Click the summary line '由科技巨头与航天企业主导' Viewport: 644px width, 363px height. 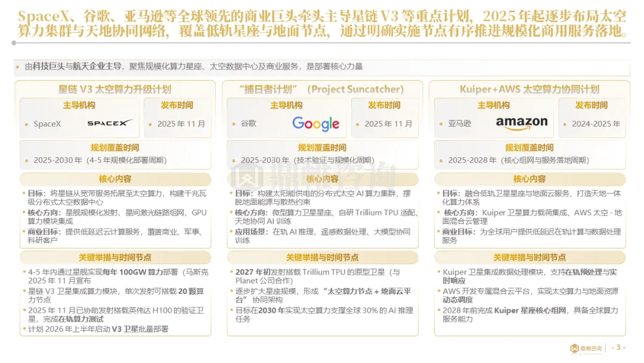[x=193, y=66]
